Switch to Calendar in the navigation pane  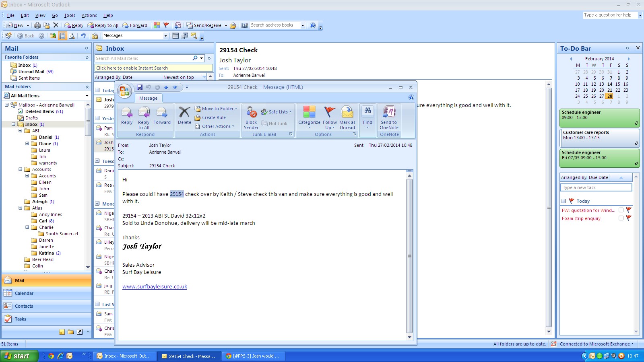pyautogui.click(x=47, y=293)
